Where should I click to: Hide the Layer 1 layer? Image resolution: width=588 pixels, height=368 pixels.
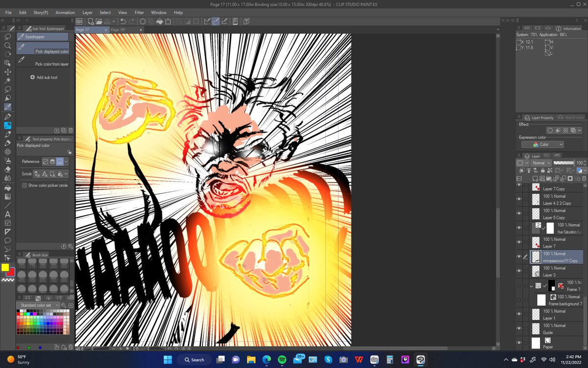[x=519, y=314]
